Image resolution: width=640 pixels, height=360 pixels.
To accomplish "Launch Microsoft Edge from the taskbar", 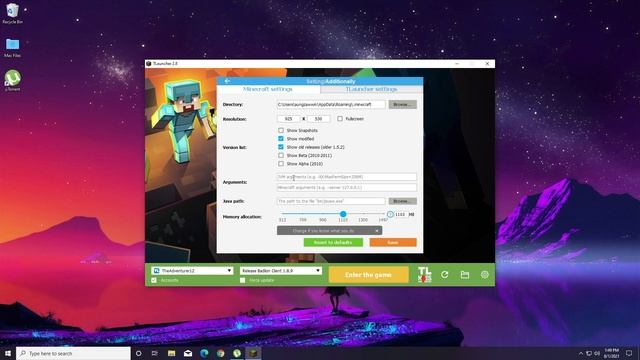I will [x=204, y=353].
